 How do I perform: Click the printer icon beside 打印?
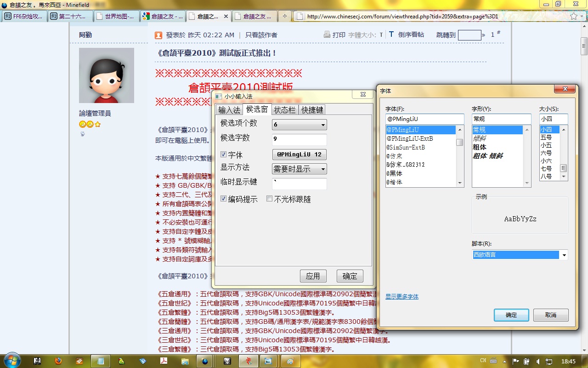click(x=327, y=34)
